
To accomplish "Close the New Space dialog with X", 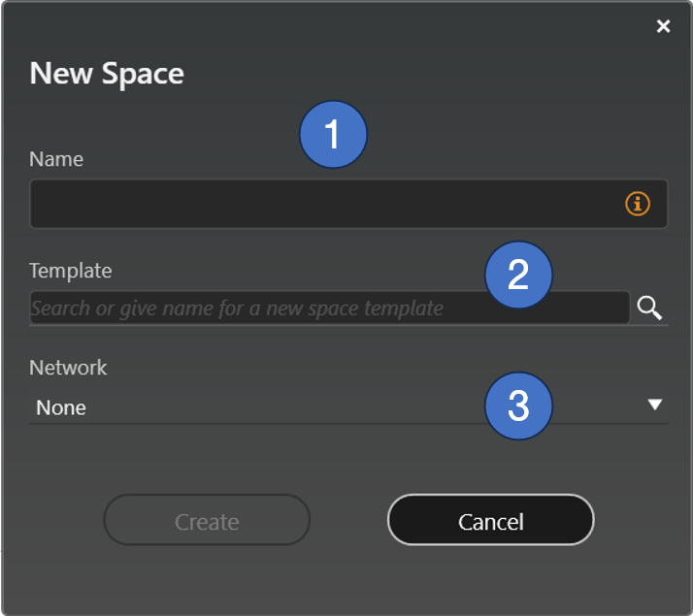I will click(x=663, y=27).
